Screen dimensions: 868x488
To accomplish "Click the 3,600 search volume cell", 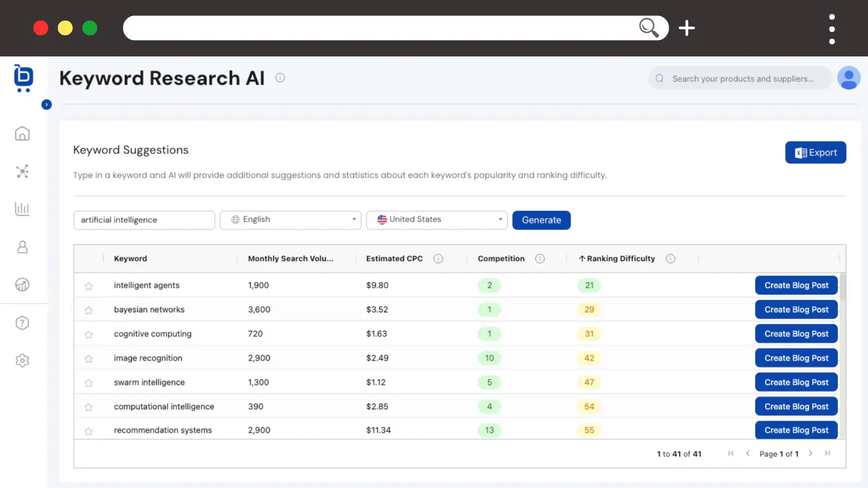I will 259,310.
